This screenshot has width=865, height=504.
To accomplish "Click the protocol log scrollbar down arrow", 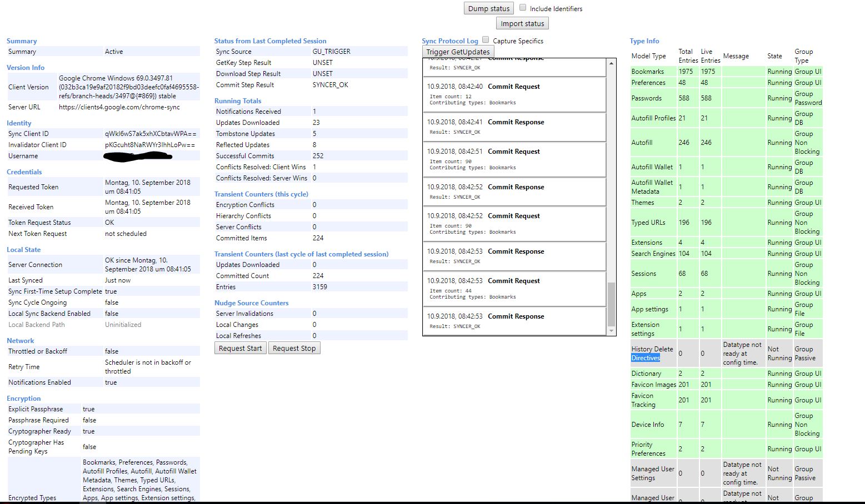I will [611, 331].
